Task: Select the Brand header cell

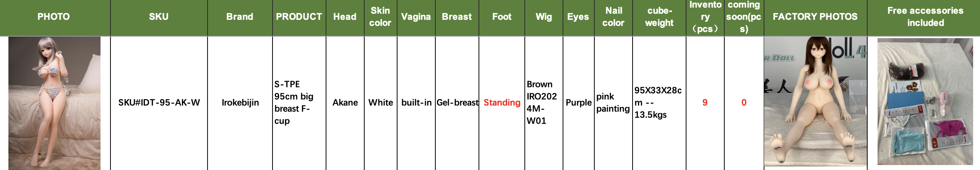Action: click(x=240, y=17)
